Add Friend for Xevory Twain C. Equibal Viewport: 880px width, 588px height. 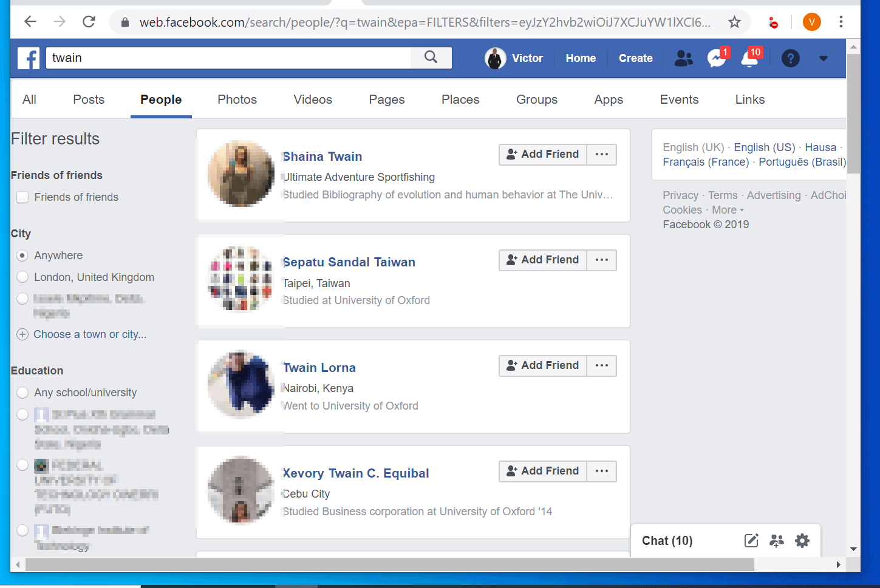543,471
